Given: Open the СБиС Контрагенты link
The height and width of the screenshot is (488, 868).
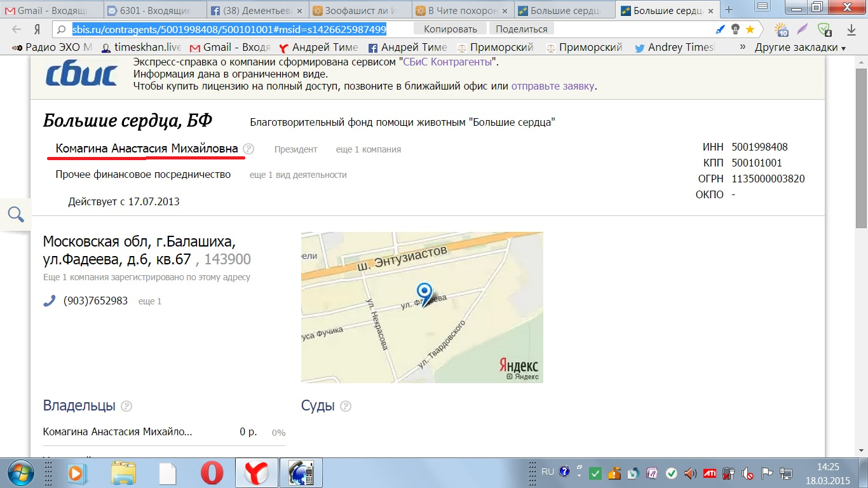Looking at the screenshot, I should coord(447,62).
